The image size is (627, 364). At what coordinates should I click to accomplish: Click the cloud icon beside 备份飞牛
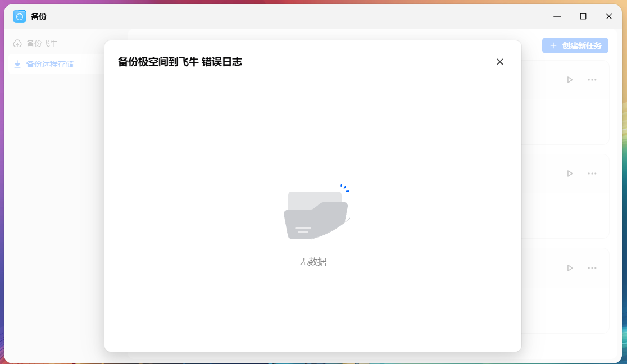17,43
